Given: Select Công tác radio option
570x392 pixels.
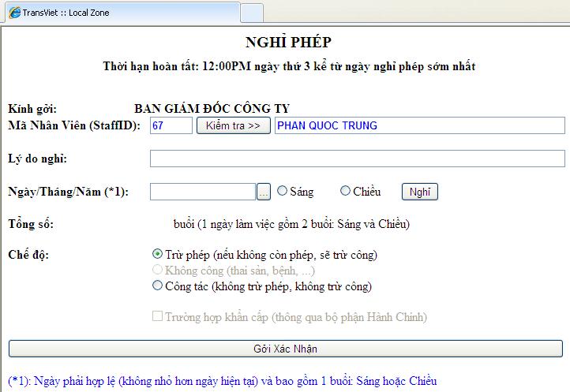Looking at the screenshot, I should point(157,286).
